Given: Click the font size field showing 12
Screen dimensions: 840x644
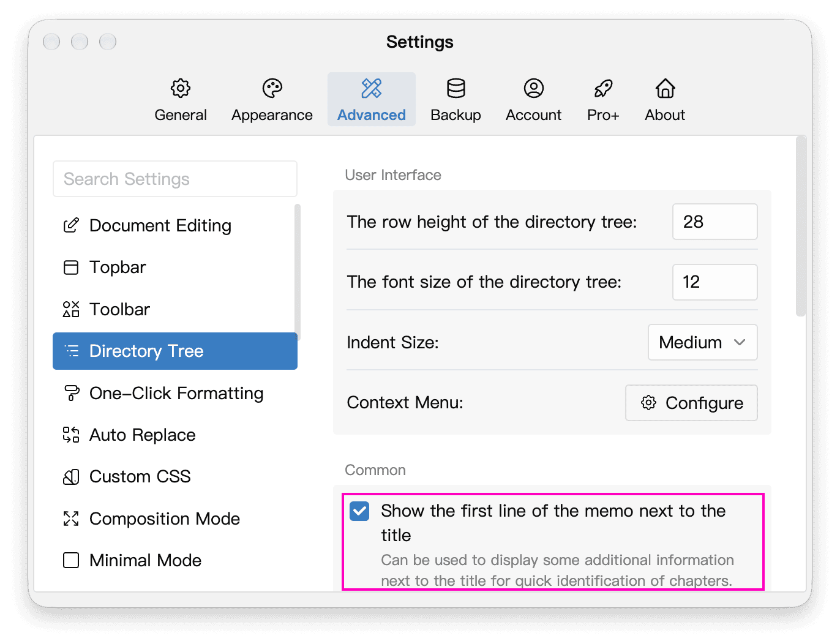Looking at the screenshot, I should pyautogui.click(x=715, y=282).
